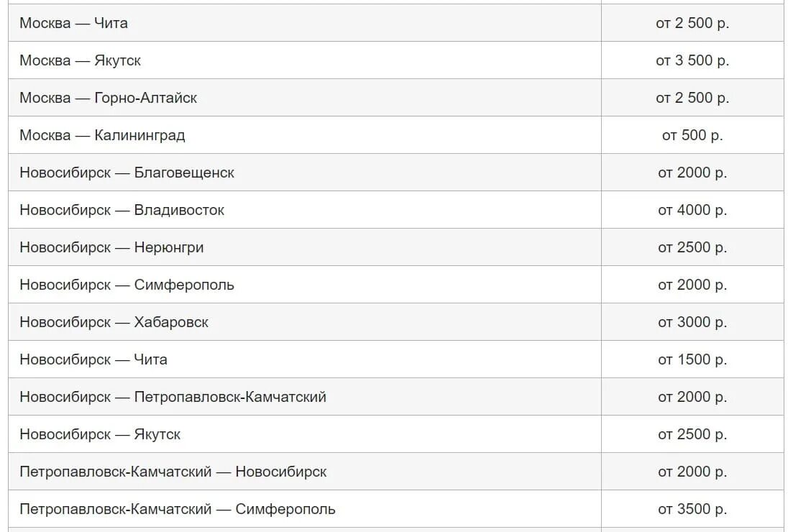This screenshot has width=788, height=532.
Task: Click the Новосибирск — Якутск route
Action: [x=100, y=434]
